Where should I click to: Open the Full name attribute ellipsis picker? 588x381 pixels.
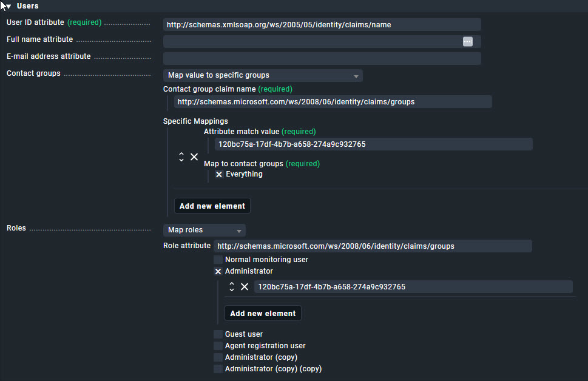click(x=467, y=41)
